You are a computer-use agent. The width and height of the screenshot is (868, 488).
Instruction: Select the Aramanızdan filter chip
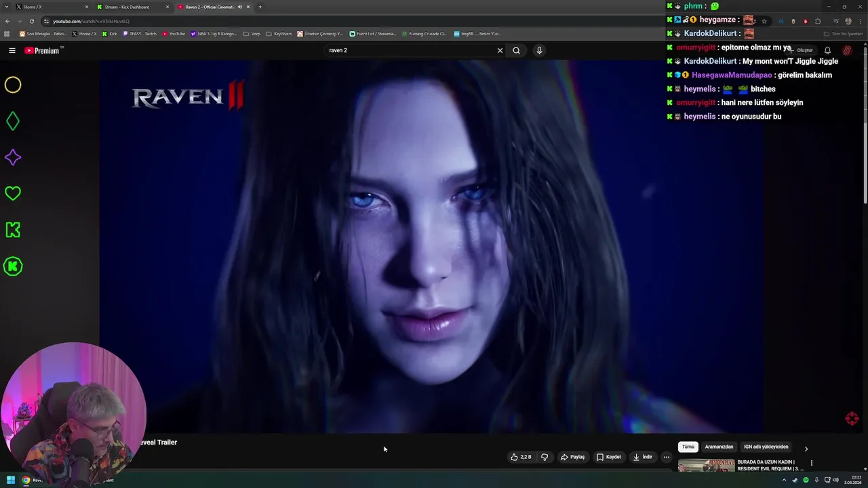point(719,447)
